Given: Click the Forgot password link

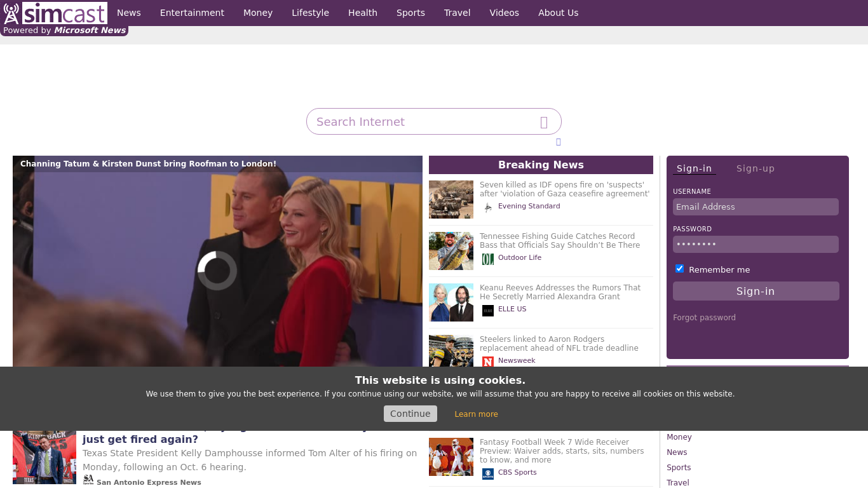Looking at the screenshot, I should coord(704,318).
